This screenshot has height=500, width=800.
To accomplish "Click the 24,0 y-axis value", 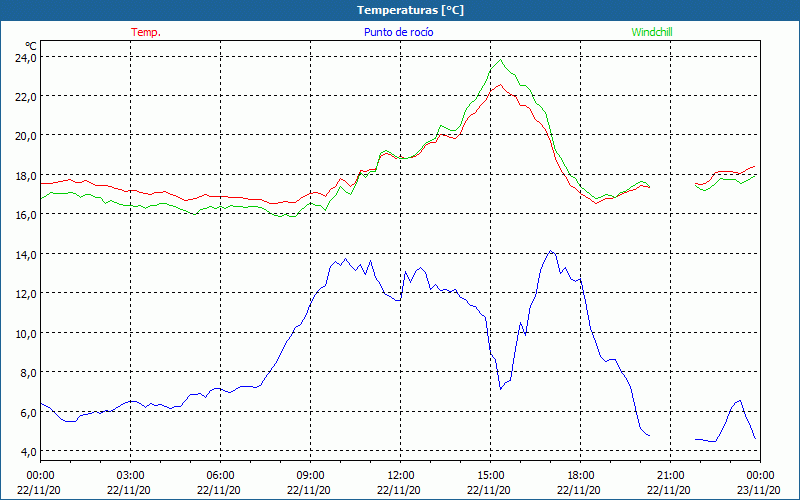I will click(24, 57).
